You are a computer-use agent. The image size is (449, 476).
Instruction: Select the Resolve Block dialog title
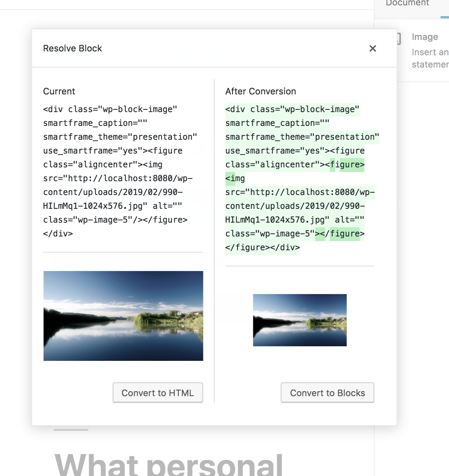73,48
